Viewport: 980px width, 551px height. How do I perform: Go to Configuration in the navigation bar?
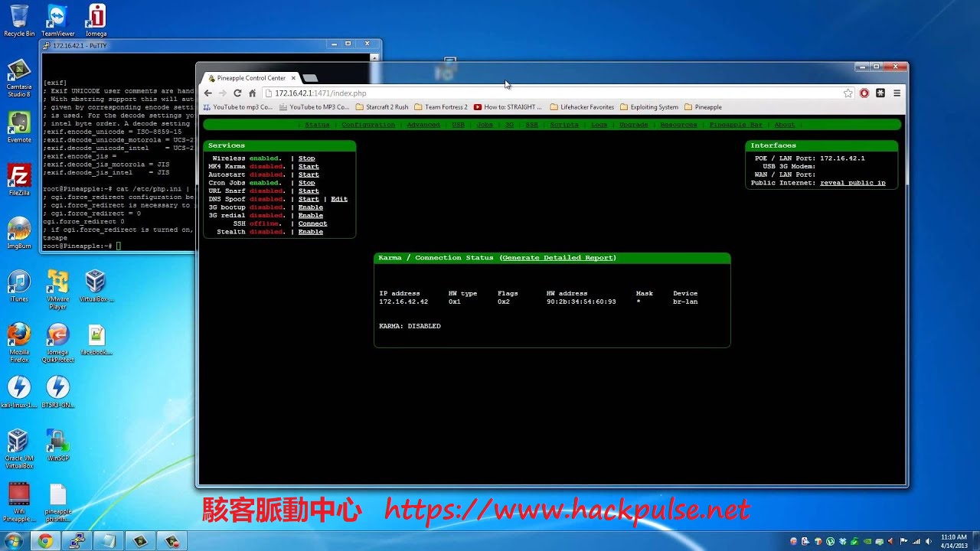pos(368,125)
